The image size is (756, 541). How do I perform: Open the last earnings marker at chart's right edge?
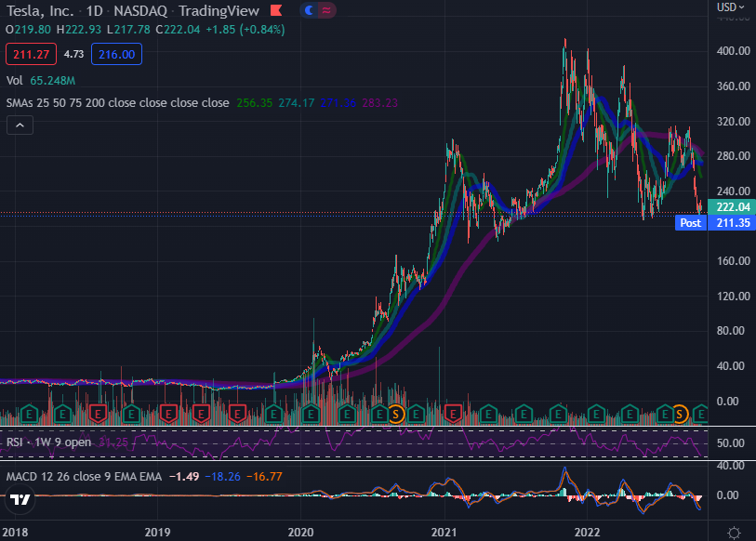coord(700,414)
